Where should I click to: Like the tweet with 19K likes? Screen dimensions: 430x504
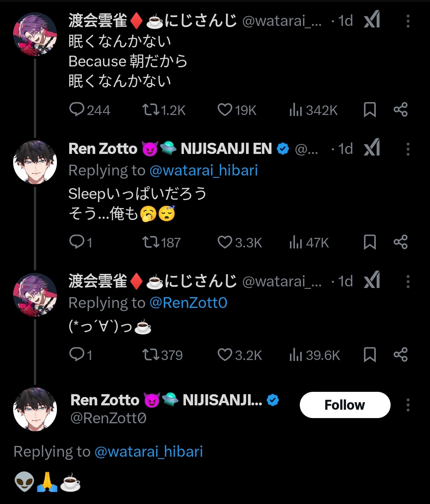click(x=225, y=109)
